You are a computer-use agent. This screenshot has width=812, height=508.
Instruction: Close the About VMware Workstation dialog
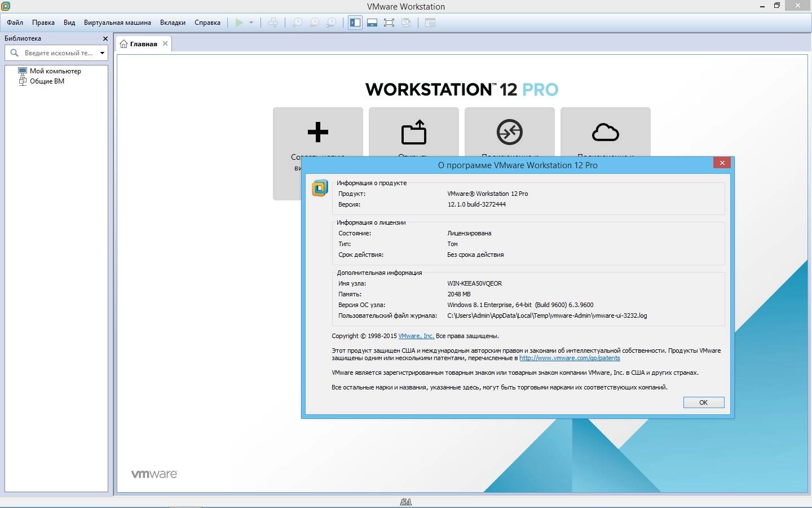click(722, 163)
